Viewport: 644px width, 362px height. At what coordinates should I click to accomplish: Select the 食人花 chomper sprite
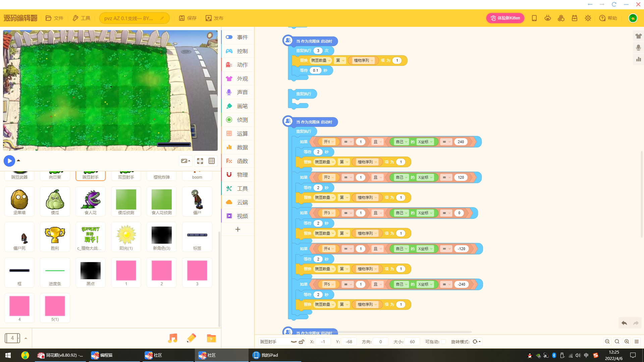[x=91, y=201]
